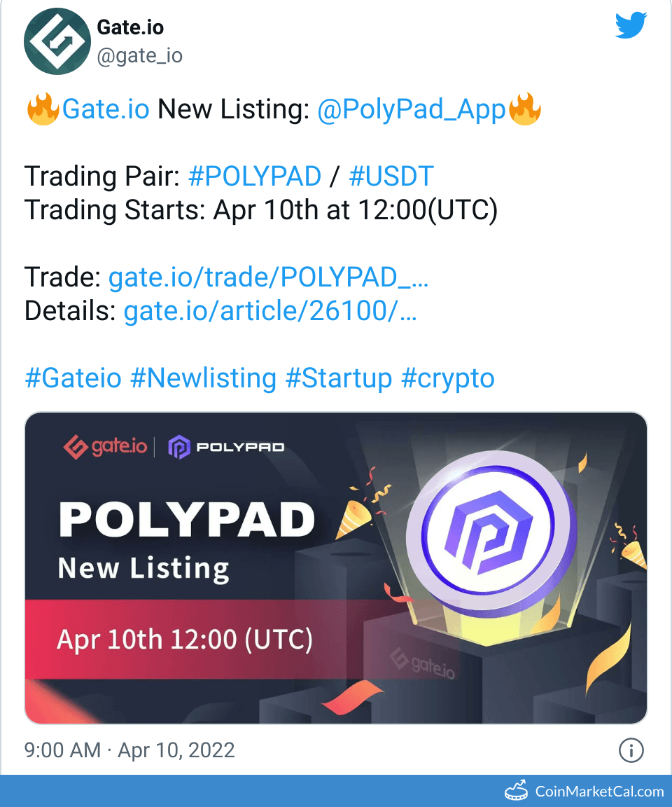Image resolution: width=672 pixels, height=807 pixels.
Task: Click the #Startup hashtag
Action: pos(339,378)
